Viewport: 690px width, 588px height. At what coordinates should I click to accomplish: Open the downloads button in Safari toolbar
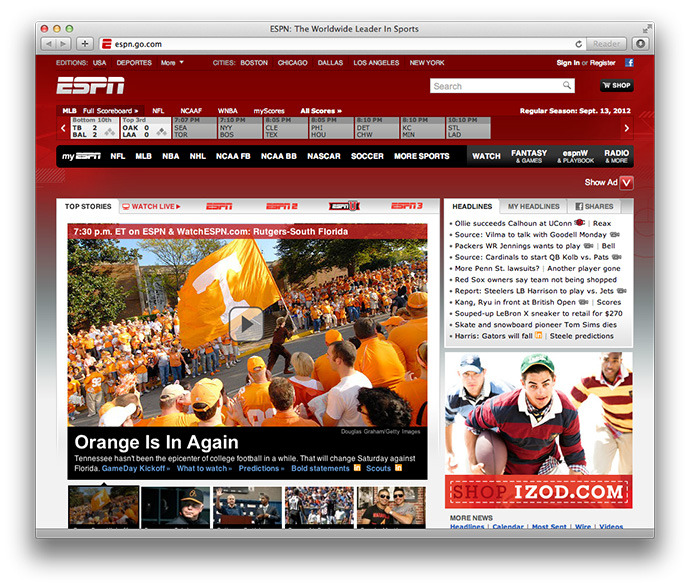pos(641,44)
